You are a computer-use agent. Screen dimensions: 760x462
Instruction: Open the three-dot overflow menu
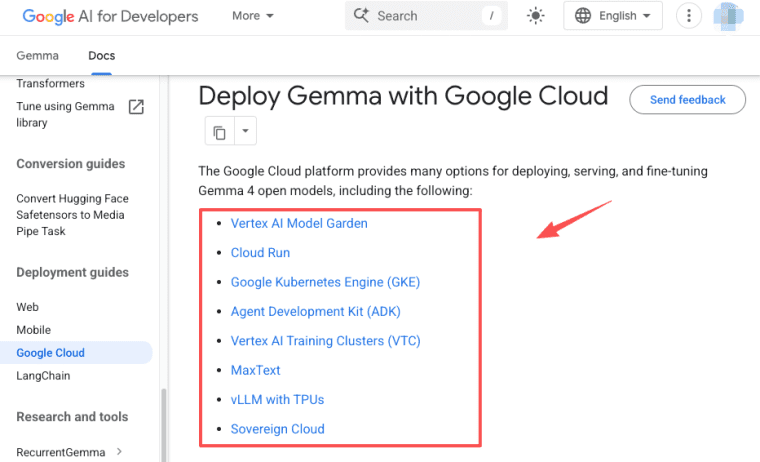pos(689,16)
